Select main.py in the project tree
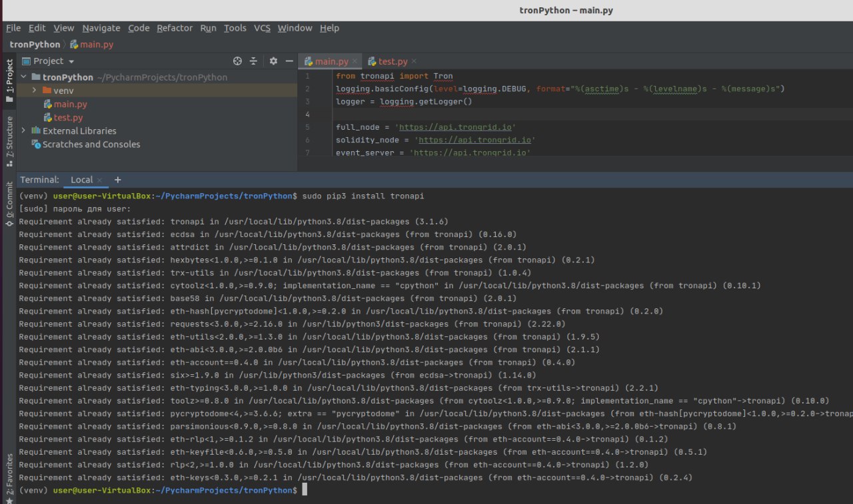Viewport: 853px width, 504px height. tap(70, 104)
